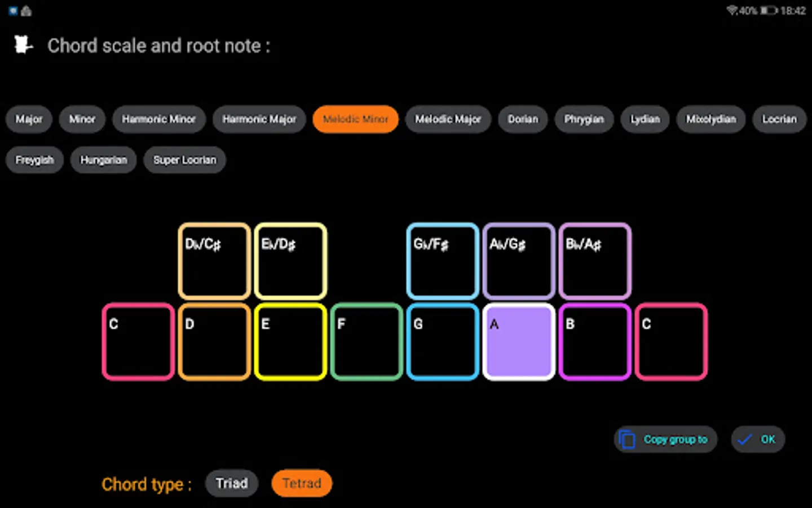The height and width of the screenshot is (508, 812).
Task: Click the 'Chord type :' label
Action: pos(147,484)
